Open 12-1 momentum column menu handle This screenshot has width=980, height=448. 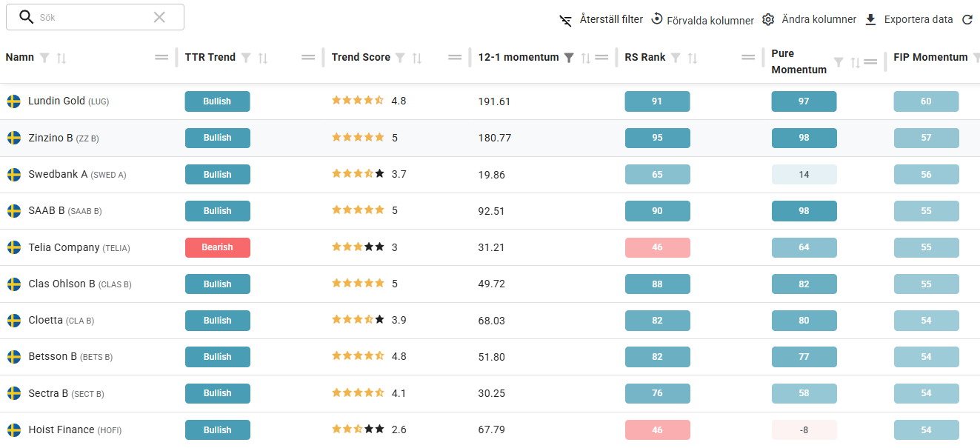point(601,57)
